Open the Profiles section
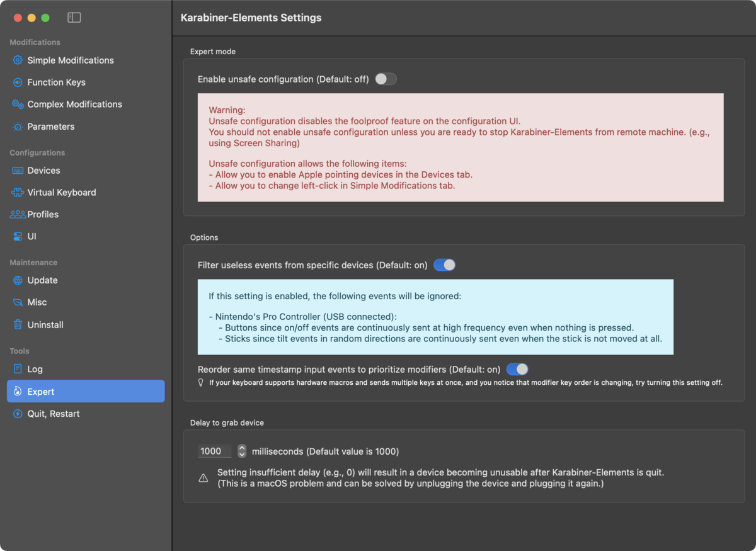 click(x=86, y=215)
